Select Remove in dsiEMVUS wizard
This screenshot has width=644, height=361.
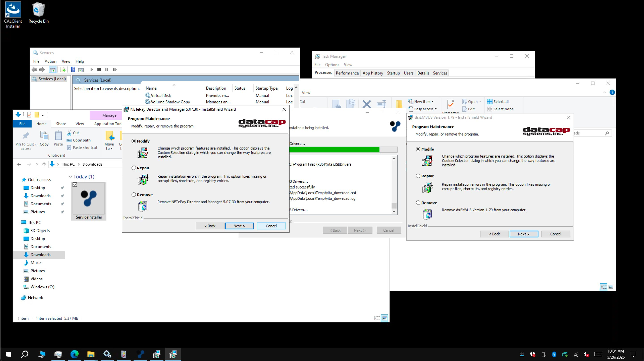pyautogui.click(x=418, y=203)
